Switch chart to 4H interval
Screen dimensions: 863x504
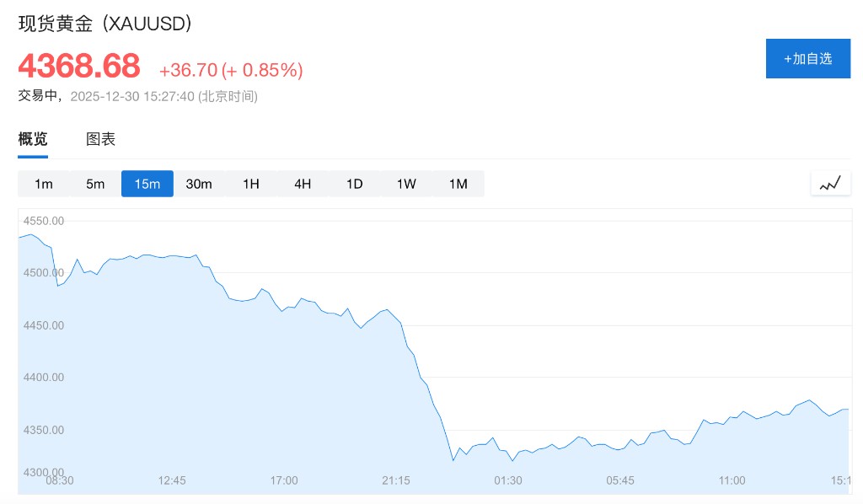click(303, 184)
